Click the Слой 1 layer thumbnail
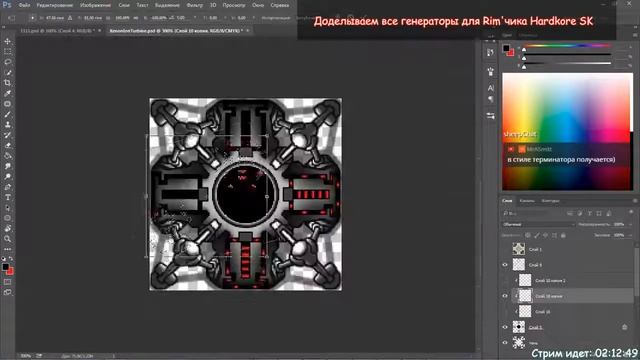 point(519,249)
